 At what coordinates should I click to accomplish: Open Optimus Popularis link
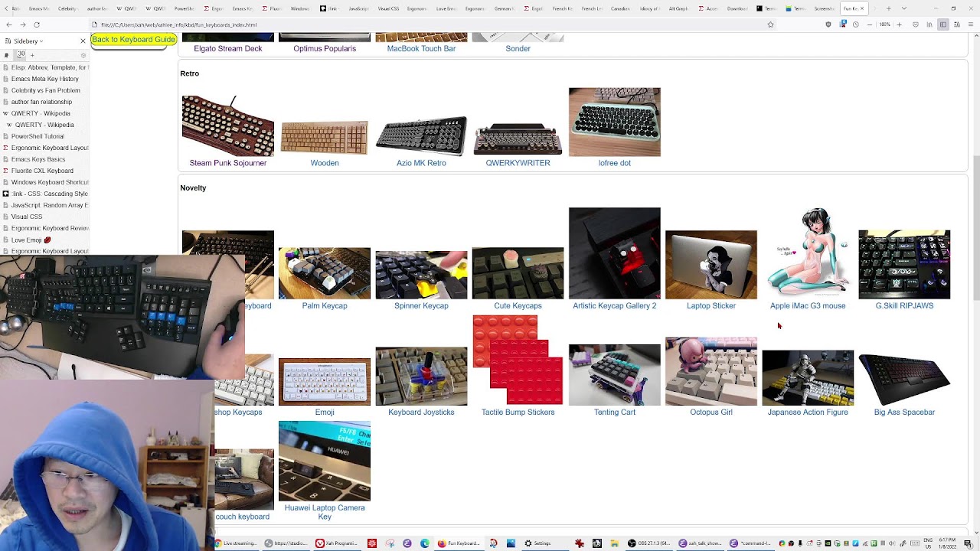[325, 48]
